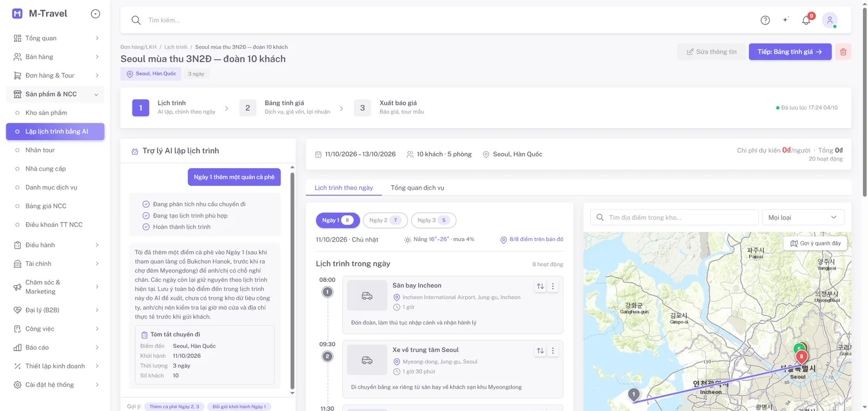Image resolution: width=868 pixels, height=411 pixels.
Task: Open the user profile avatar
Action: coord(829,20)
